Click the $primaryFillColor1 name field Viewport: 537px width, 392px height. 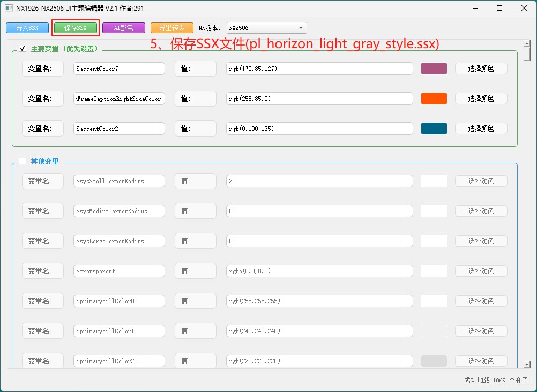(x=119, y=331)
